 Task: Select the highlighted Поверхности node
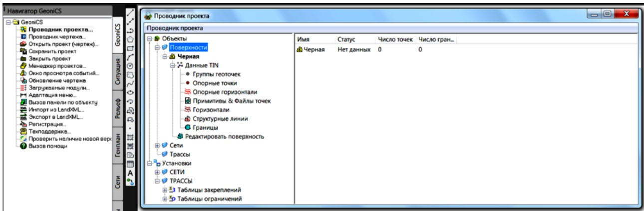point(188,47)
